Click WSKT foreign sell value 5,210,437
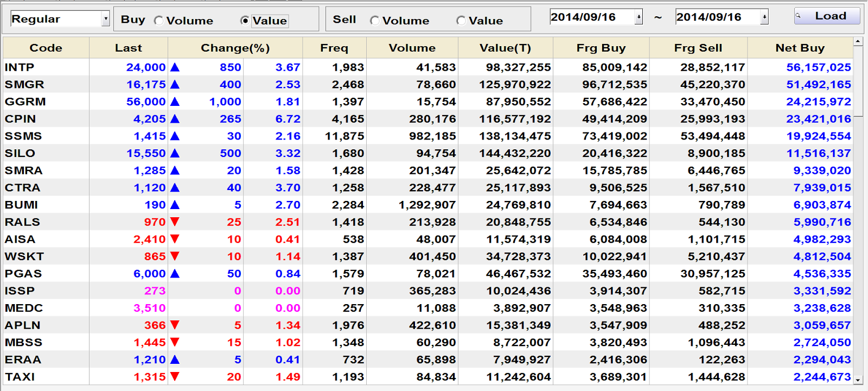868x391 pixels. 717,256
